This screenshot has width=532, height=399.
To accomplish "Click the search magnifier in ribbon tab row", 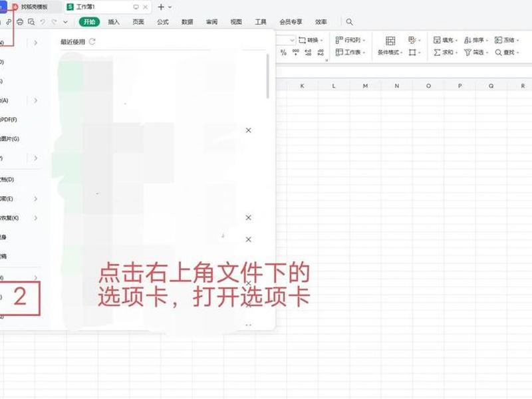I will (x=349, y=22).
